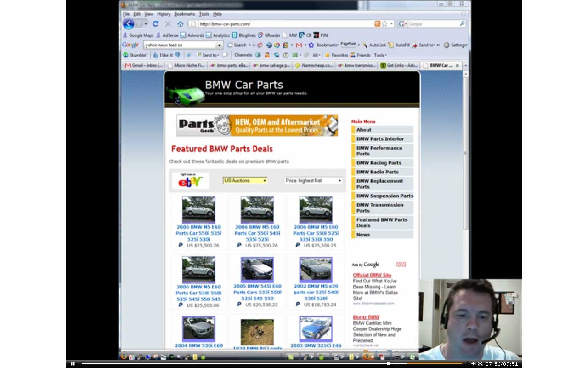Expand Google Toolbar search history dropdown
This screenshot has height=368, width=588.
point(219,45)
